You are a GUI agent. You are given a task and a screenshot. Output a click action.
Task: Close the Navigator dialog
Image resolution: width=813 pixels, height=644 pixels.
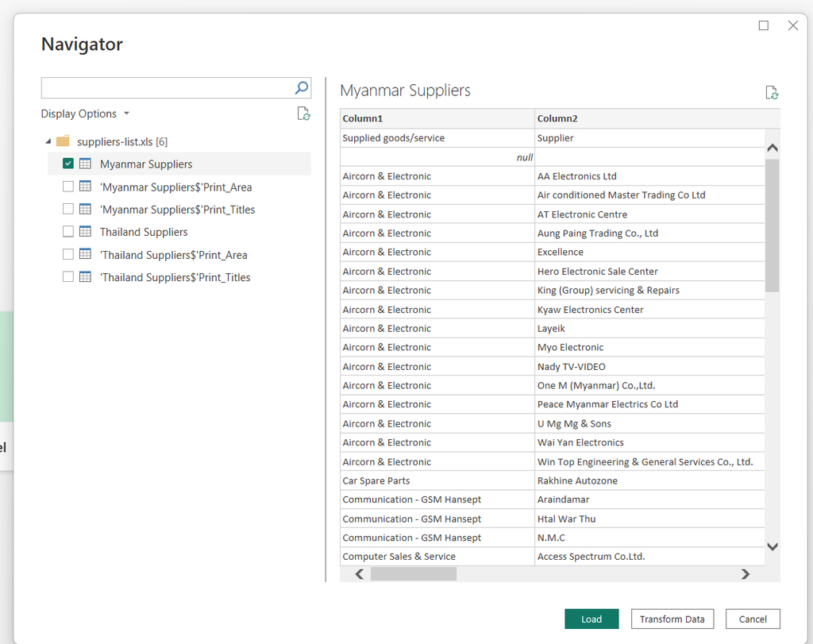coord(793,25)
